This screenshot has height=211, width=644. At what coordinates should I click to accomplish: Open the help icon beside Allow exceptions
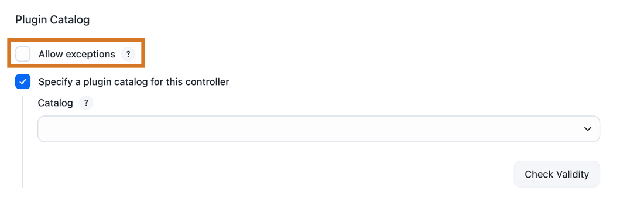[128, 54]
